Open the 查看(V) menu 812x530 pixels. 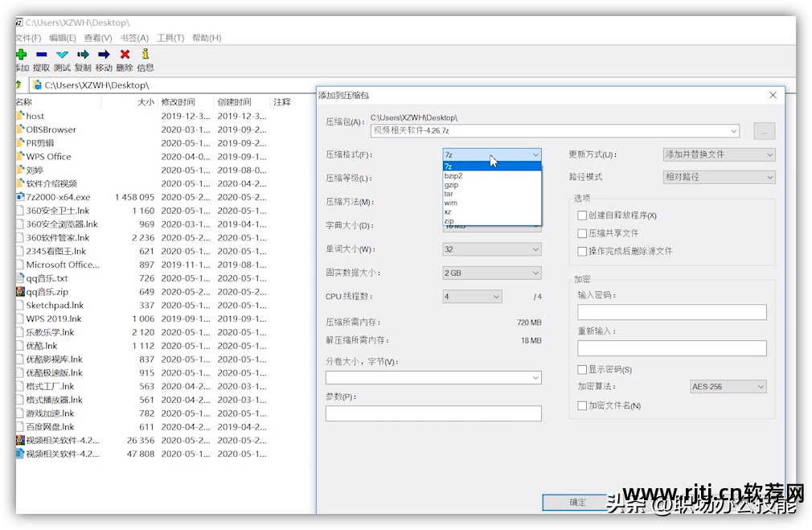pyautogui.click(x=98, y=38)
